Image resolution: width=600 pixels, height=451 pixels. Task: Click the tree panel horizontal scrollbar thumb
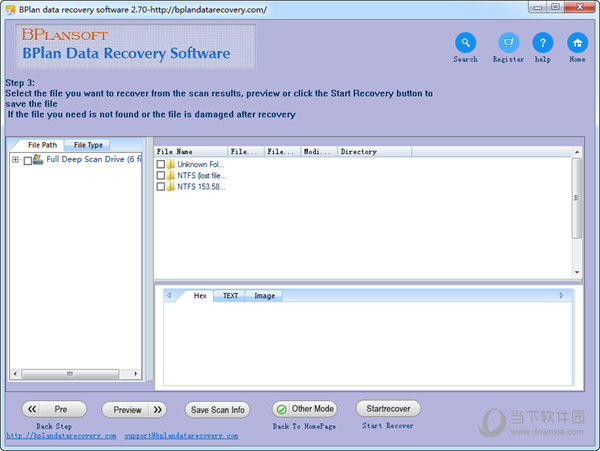(x=70, y=374)
